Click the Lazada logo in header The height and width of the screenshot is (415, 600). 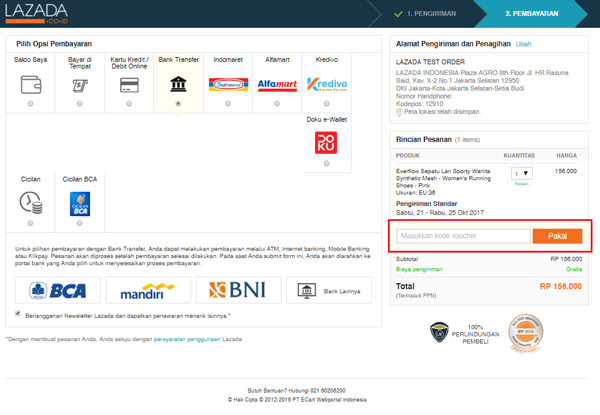coord(37,14)
